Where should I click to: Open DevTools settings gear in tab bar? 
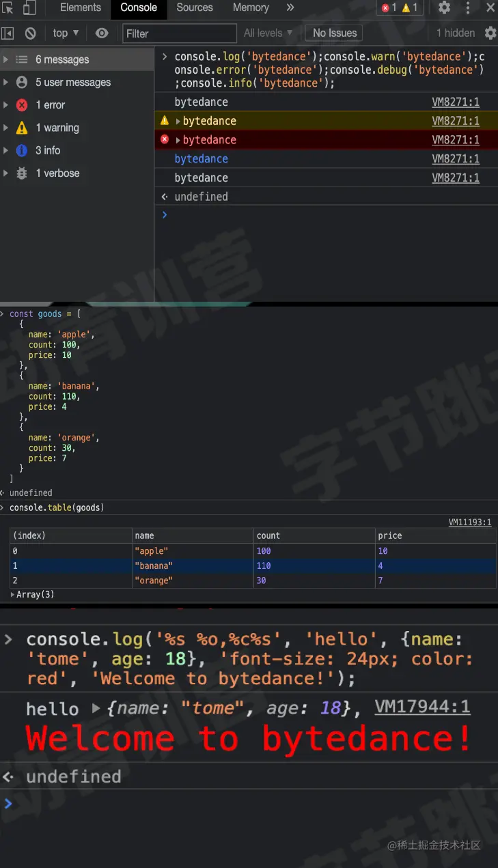[444, 8]
